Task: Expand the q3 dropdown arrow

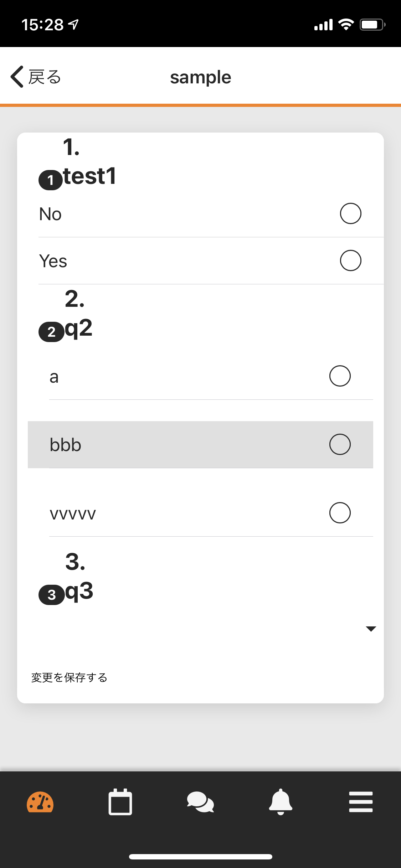Action: [371, 629]
